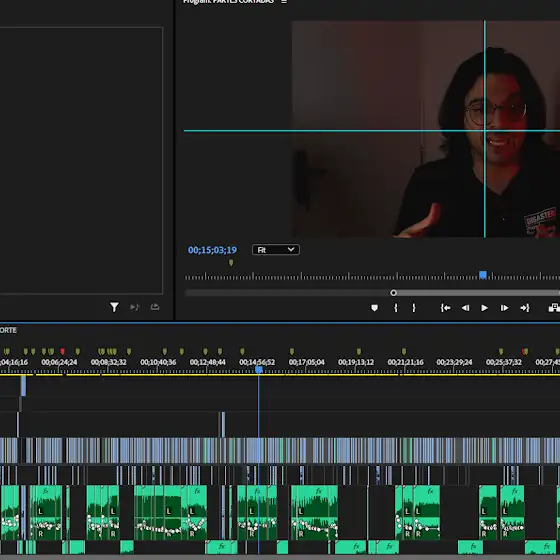The image size is (560, 560).
Task: Click the blue timeline playhead head
Action: tap(259, 370)
